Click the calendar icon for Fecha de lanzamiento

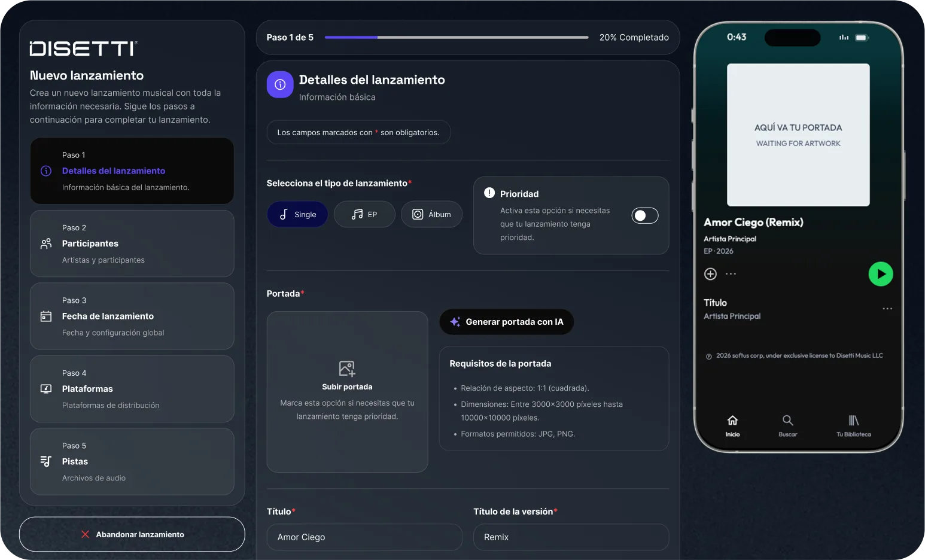[x=46, y=316]
